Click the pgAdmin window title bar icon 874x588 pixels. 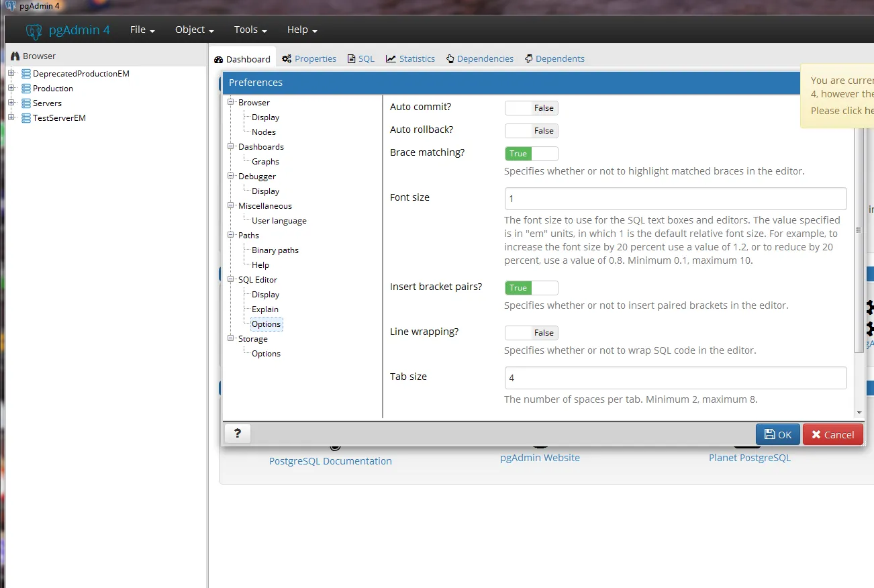point(10,6)
